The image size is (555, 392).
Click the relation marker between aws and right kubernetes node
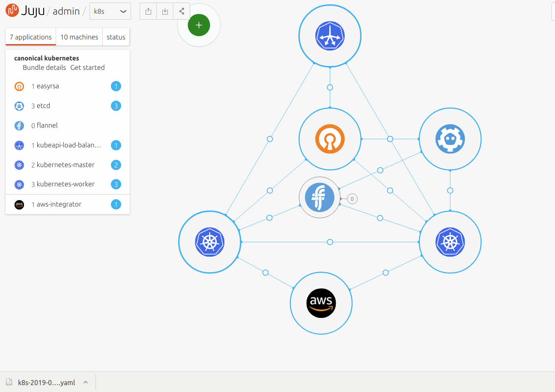point(385,272)
